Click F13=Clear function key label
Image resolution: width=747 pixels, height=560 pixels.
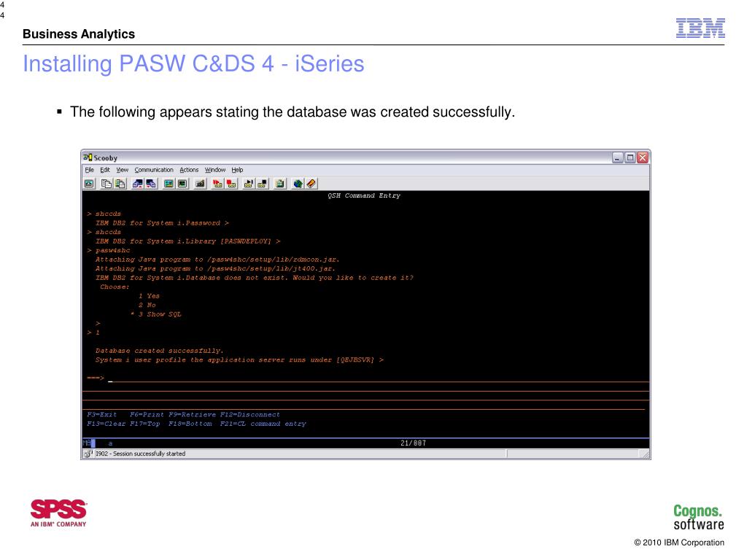point(106,424)
